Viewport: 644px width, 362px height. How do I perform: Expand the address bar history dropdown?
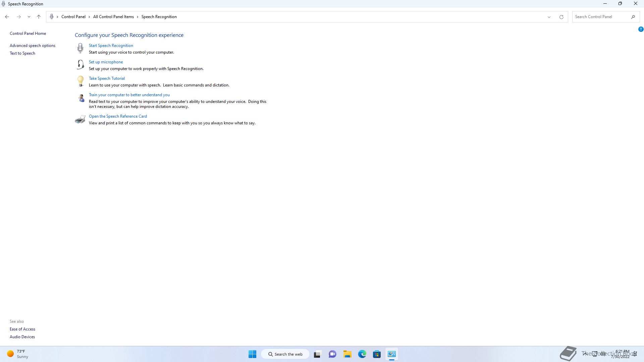549,17
